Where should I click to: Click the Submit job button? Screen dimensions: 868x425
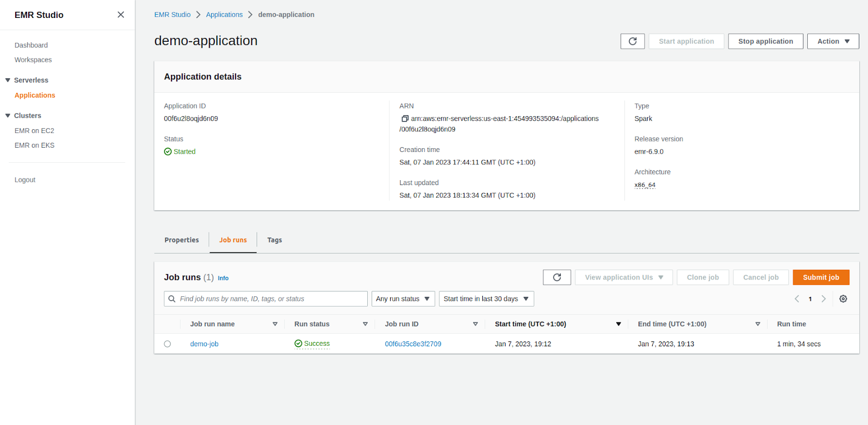[821, 277]
